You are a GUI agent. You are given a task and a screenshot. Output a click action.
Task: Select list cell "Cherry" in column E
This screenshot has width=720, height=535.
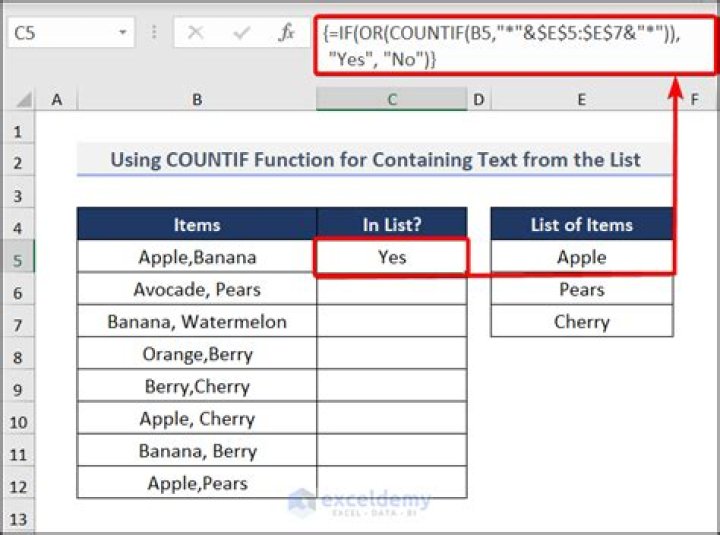tap(581, 321)
